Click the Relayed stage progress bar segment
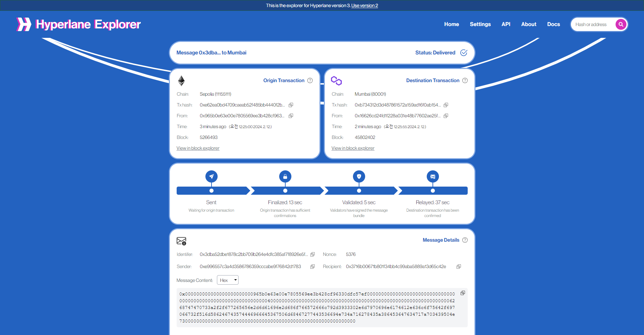The image size is (644, 335). tap(433, 191)
